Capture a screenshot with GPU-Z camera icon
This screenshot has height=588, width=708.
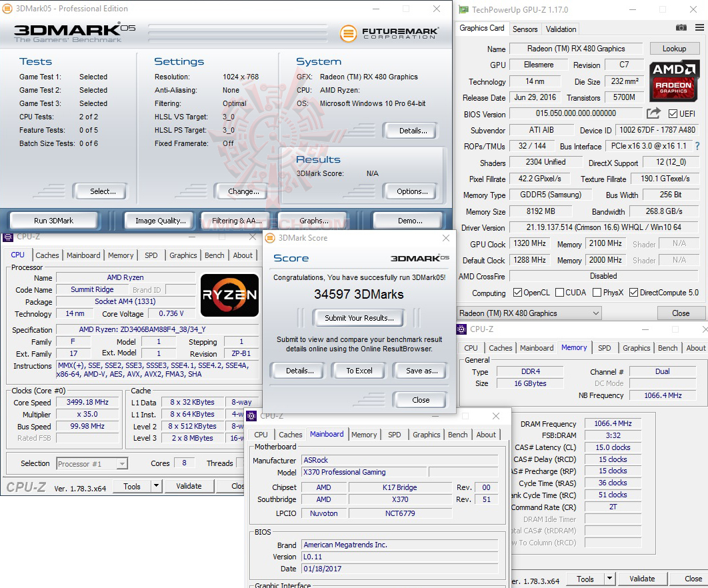tap(681, 27)
